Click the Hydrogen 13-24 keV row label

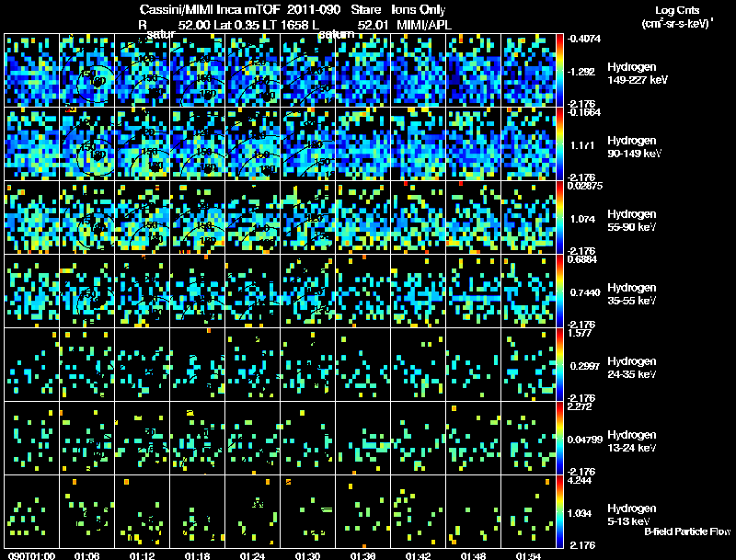tap(631, 441)
